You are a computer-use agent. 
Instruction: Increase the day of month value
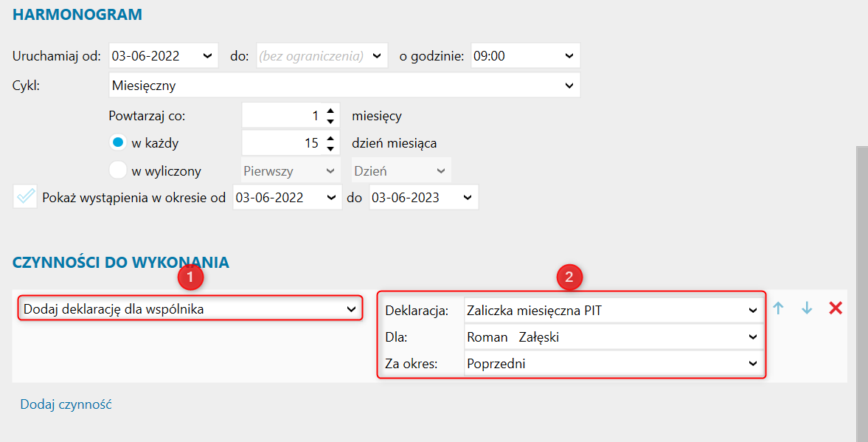pyautogui.click(x=330, y=138)
